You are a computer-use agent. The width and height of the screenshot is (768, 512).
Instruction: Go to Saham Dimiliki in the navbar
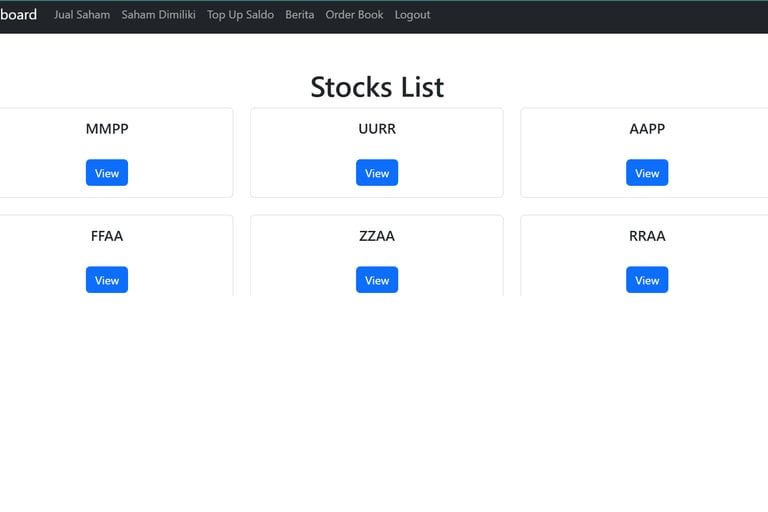[158, 15]
